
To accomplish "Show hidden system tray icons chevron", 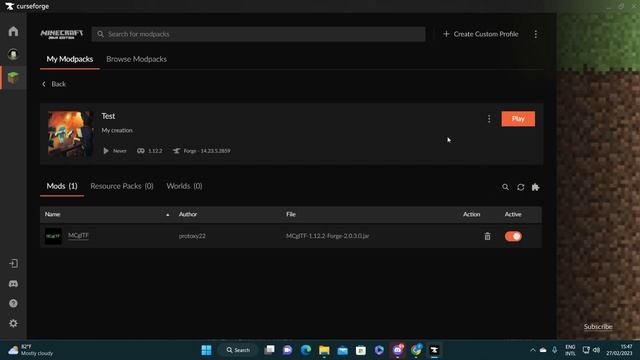I will (x=533, y=350).
